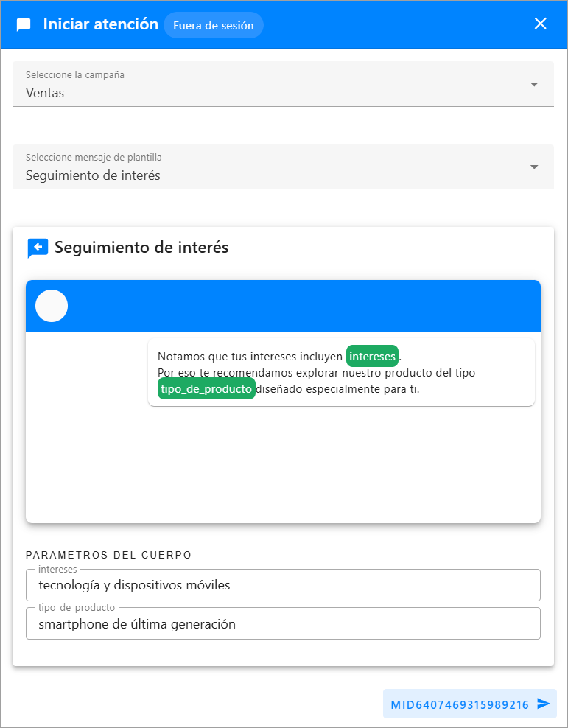This screenshot has width=568, height=728.
Task: Click the Fuera de sesión status chip
Action: [x=213, y=25]
